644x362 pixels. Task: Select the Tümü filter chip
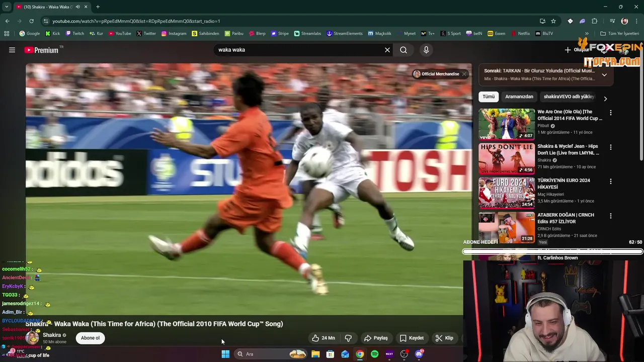[489, 97]
